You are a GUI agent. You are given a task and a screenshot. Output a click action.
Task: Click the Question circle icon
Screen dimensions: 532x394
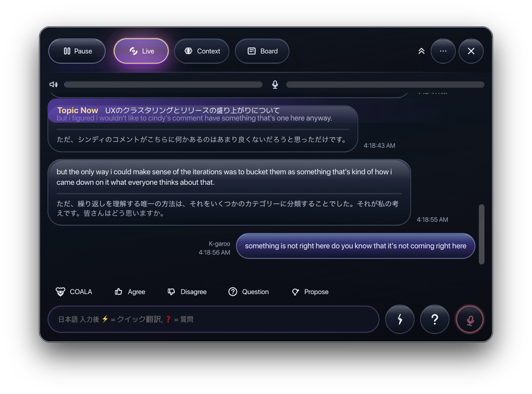click(x=233, y=291)
